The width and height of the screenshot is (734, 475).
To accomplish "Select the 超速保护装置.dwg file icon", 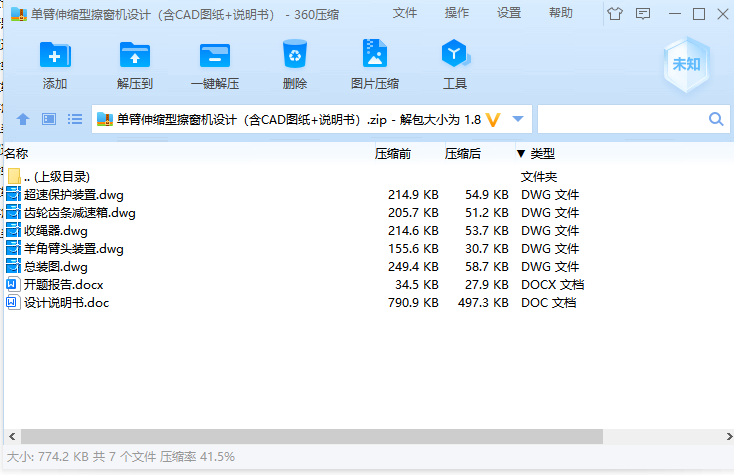I will [x=13, y=195].
